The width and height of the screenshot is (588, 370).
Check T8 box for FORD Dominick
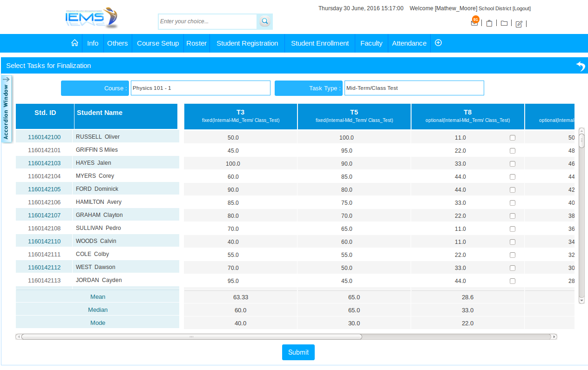pos(513,190)
